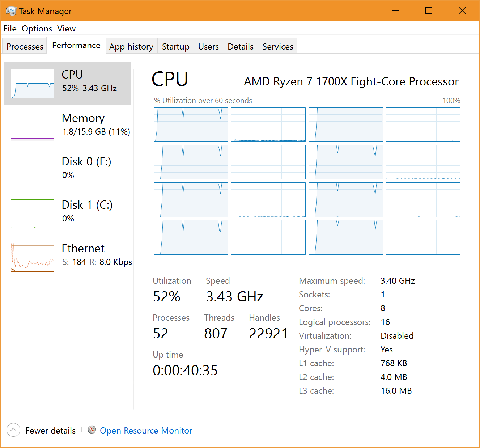The image size is (480, 448).
Task: Click the Resource Monitor gauge icon
Action: 92,430
